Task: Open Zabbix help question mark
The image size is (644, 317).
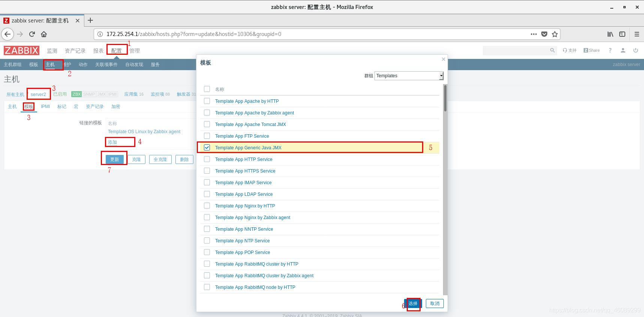Action: [610, 50]
